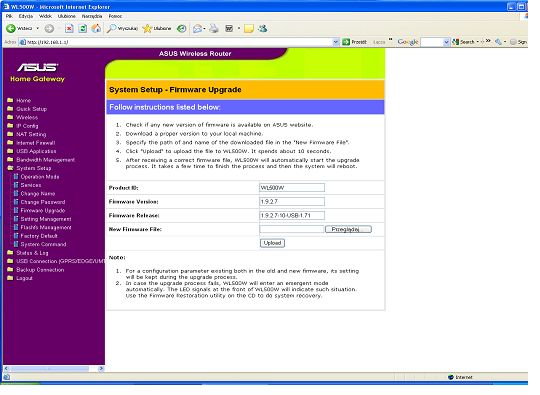Open the Pomoc menu
The image size is (540, 395).
(x=115, y=16)
